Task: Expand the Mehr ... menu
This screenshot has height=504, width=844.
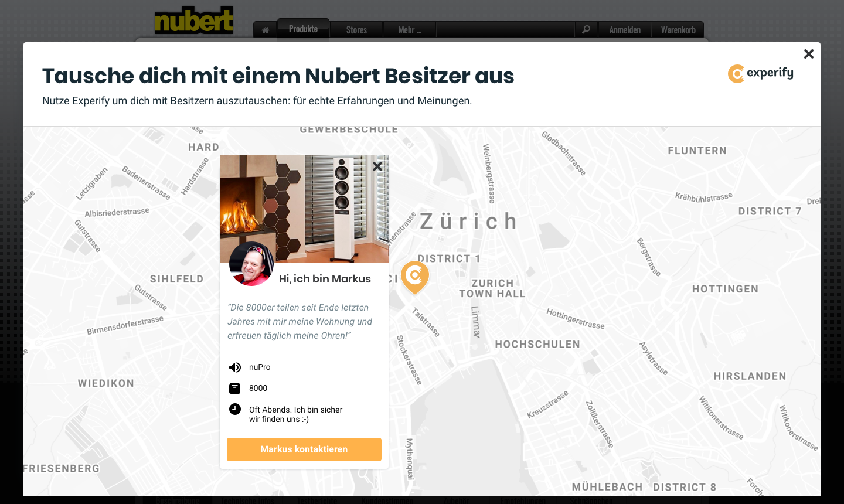Action: click(x=410, y=30)
